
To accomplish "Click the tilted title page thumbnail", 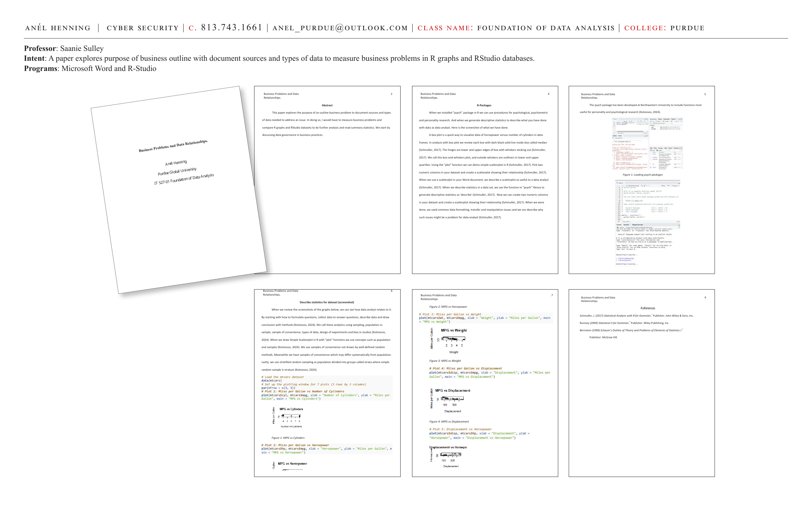I will (178, 190).
